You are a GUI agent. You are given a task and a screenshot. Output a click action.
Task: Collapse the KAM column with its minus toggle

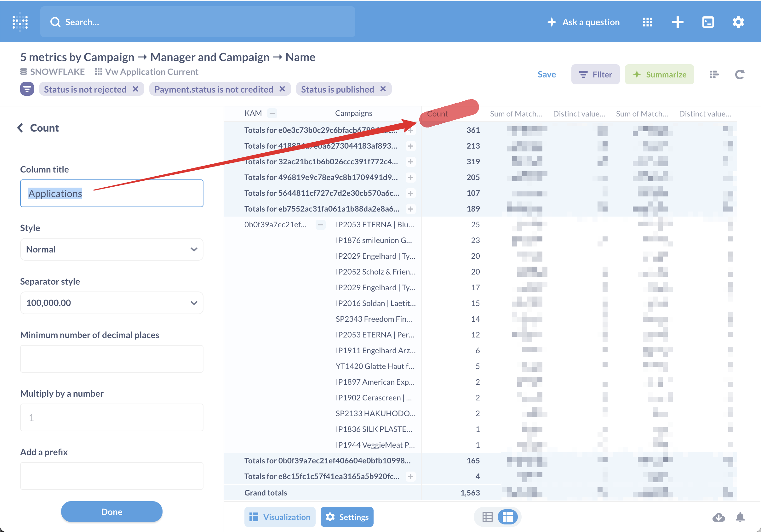coord(272,113)
